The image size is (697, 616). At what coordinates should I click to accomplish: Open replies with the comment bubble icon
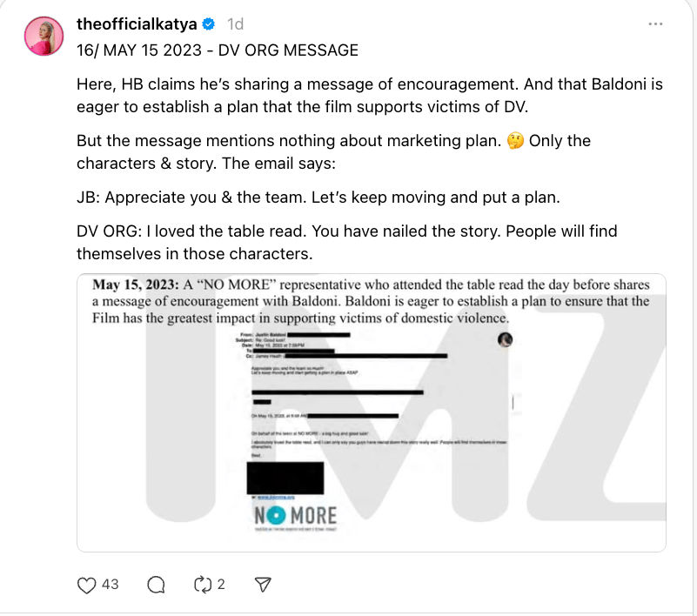tap(157, 585)
